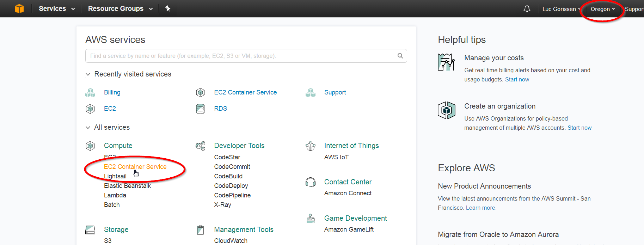Click the Billing service icon
This screenshot has height=245, width=644.
[90, 92]
